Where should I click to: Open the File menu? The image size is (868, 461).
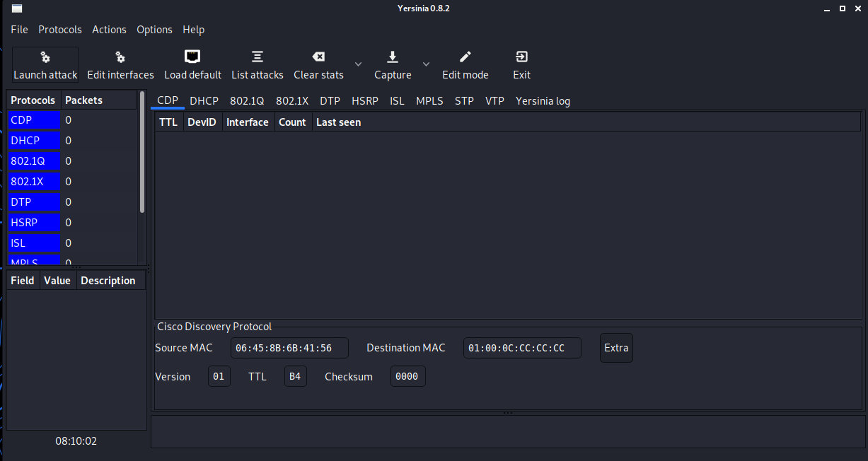(19, 30)
